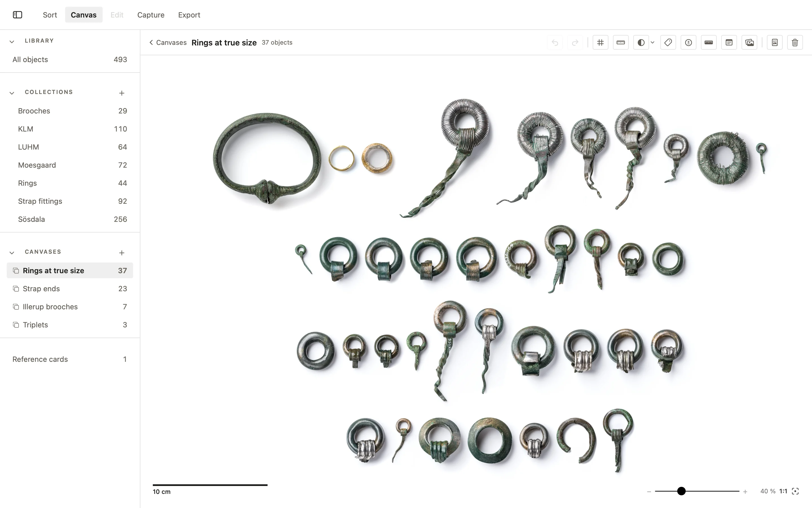Select the Moesgaard collection
812x508 pixels.
(70, 165)
